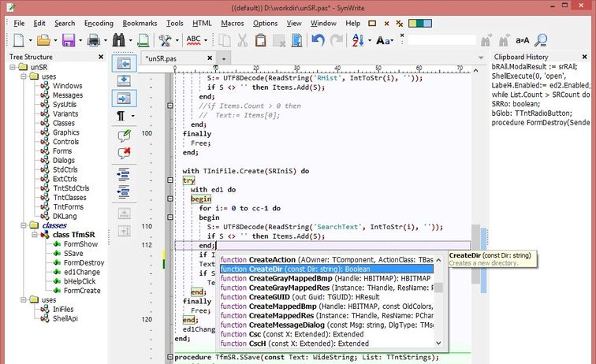Undo the last edit
The height and width of the screenshot is (364, 596).
point(318,40)
